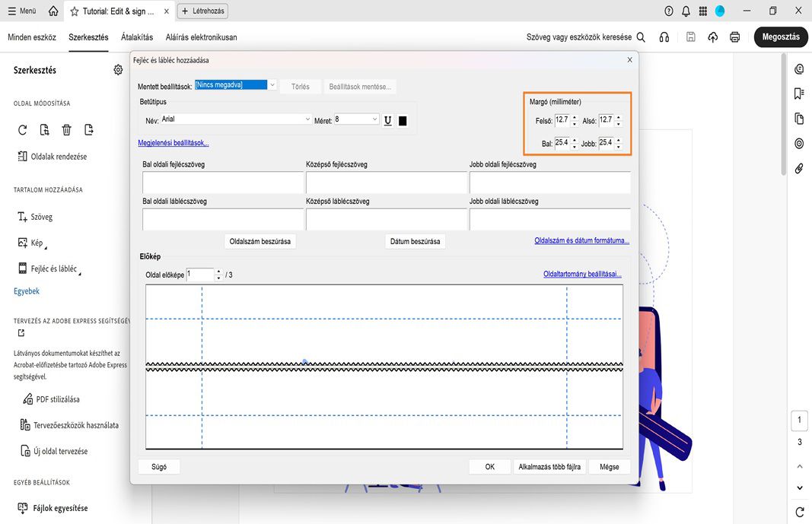Click Alkalmazás több fájlra button

(549, 467)
